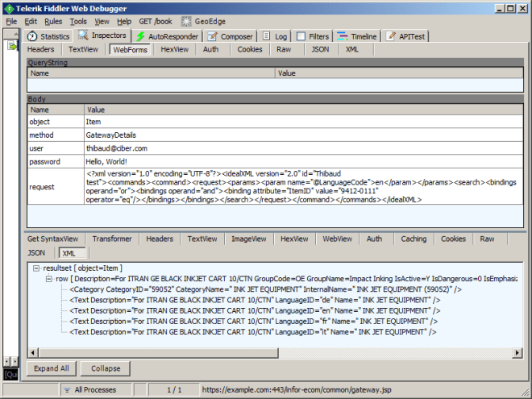Switch to the AutoResponder tab
This screenshot has height=399, width=532.
tap(168, 36)
